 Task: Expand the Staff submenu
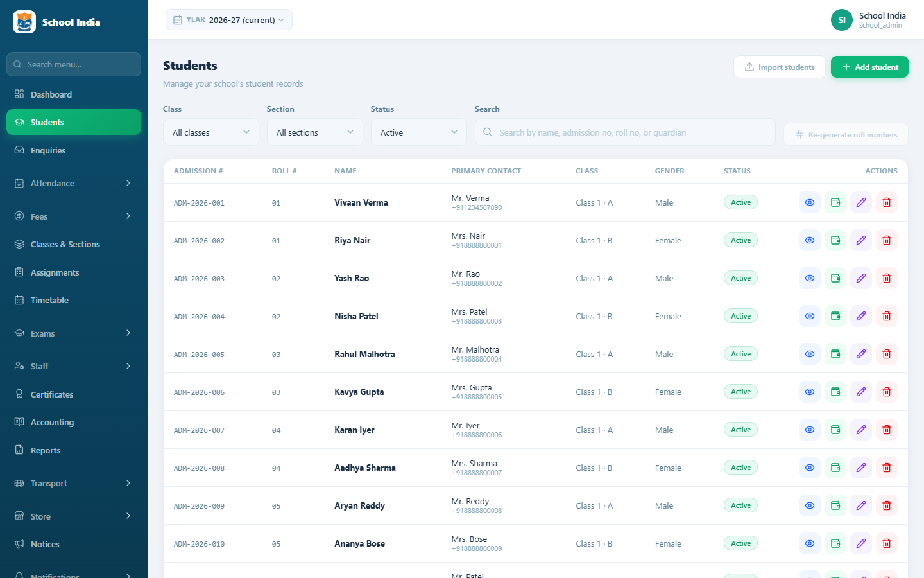point(74,366)
